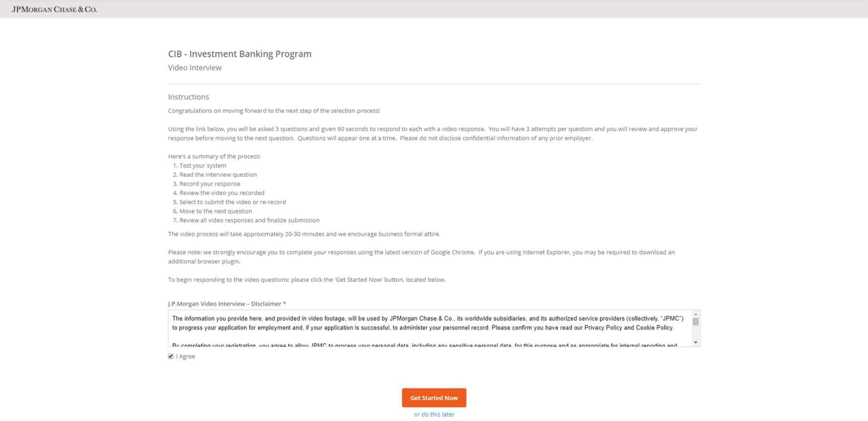Click the Cookie Policy link in the disclaimer
Viewport: 868px width, 421px height.
[655, 327]
